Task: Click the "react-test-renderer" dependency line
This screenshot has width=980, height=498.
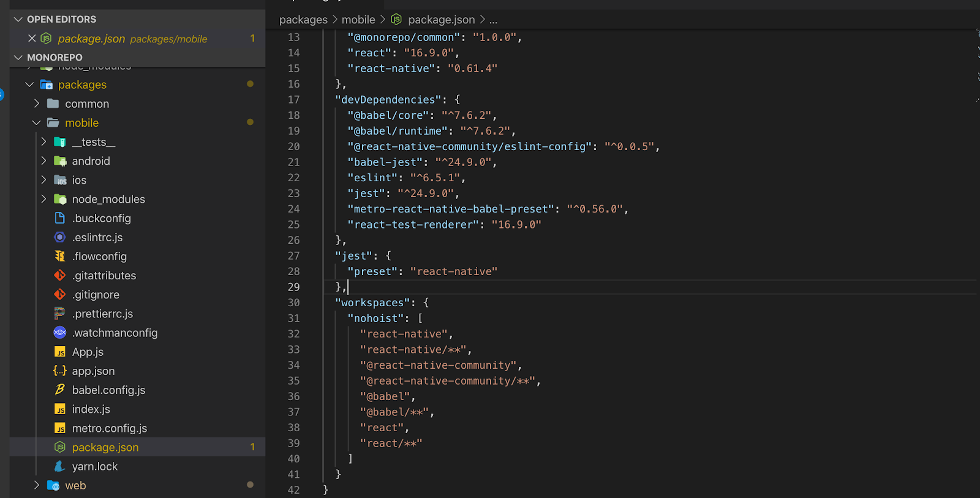Action: (x=444, y=224)
